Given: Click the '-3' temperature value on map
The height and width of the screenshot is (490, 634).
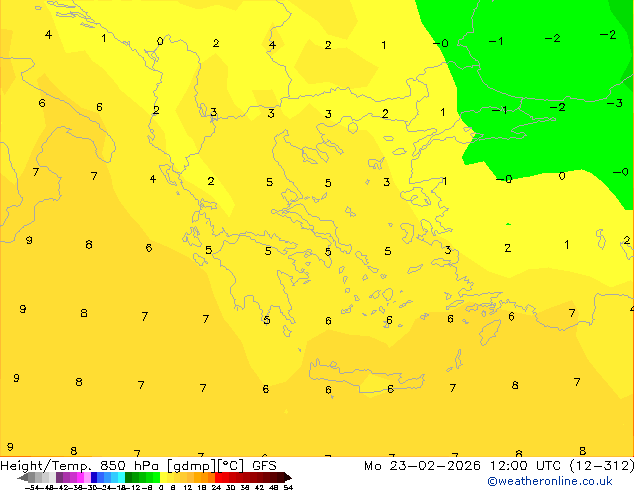Looking at the screenshot, I should point(615,103).
